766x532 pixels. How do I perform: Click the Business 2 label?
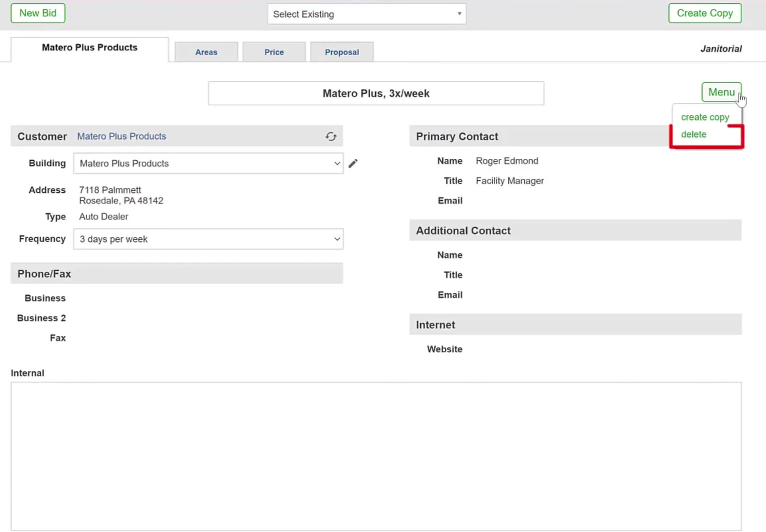[41, 318]
